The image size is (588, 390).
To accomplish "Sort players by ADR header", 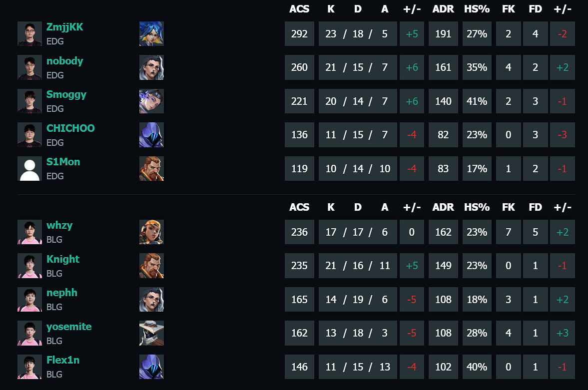I will 443,9.
